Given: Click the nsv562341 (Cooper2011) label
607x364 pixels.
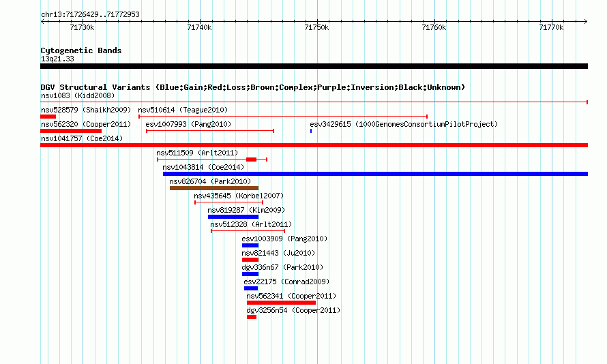Looking at the screenshot, I should click(x=291, y=296).
